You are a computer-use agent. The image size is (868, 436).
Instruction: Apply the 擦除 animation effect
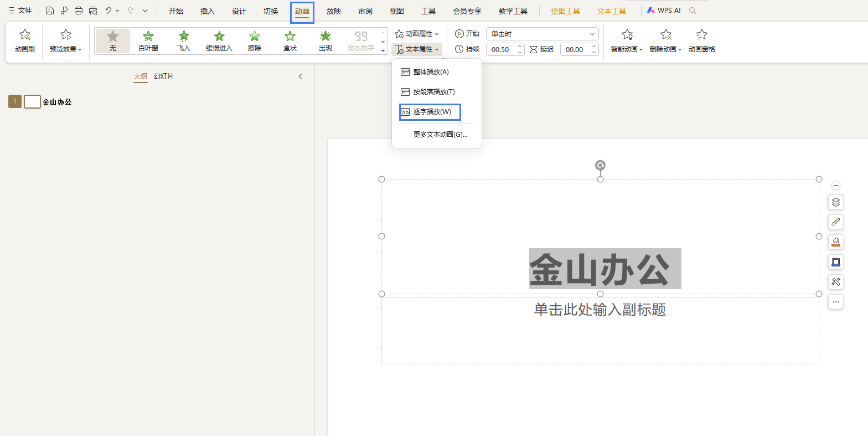coord(255,42)
